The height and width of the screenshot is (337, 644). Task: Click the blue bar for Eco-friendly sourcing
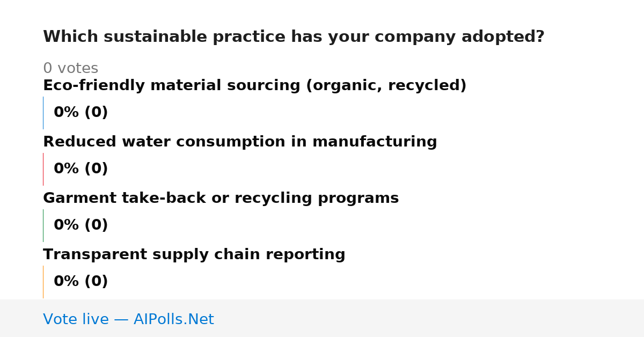[43, 113]
